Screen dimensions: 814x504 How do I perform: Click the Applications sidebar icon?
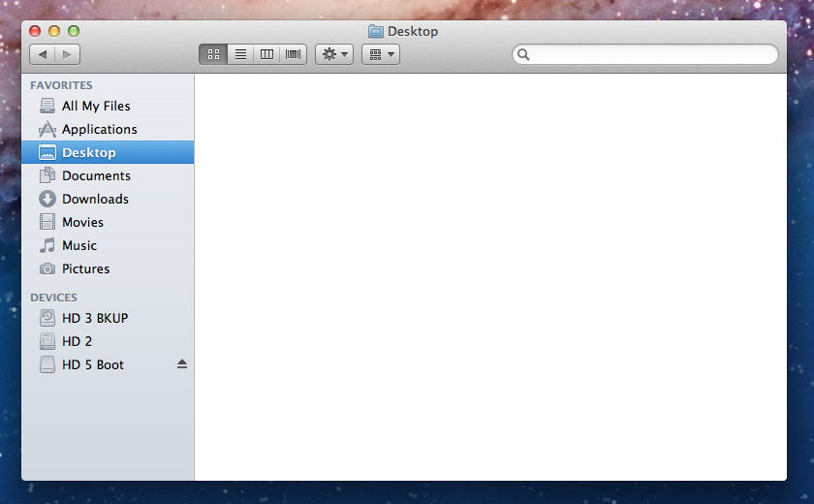[x=47, y=129]
